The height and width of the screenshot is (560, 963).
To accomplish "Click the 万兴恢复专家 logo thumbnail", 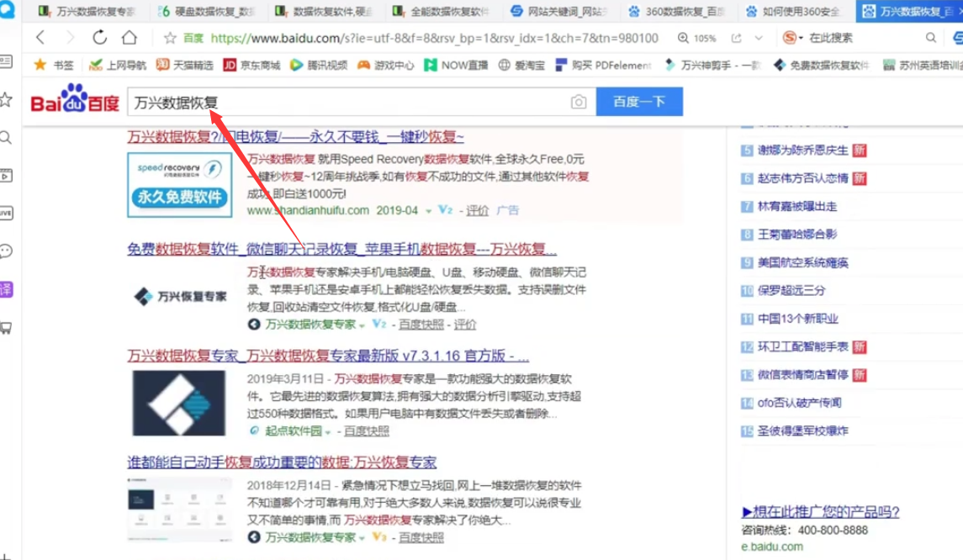I will (181, 297).
